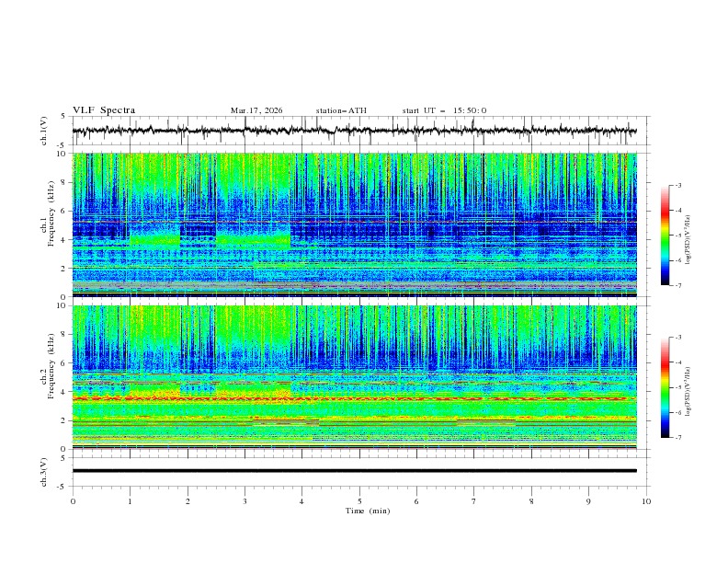Click the 'station=ATH' label

341,110
